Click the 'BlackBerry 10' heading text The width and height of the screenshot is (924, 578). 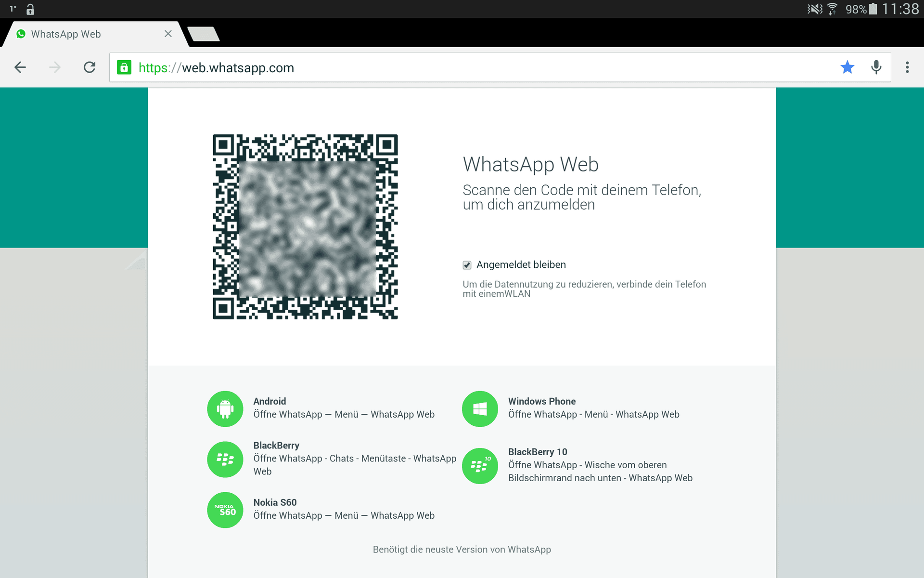pyautogui.click(x=538, y=452)
